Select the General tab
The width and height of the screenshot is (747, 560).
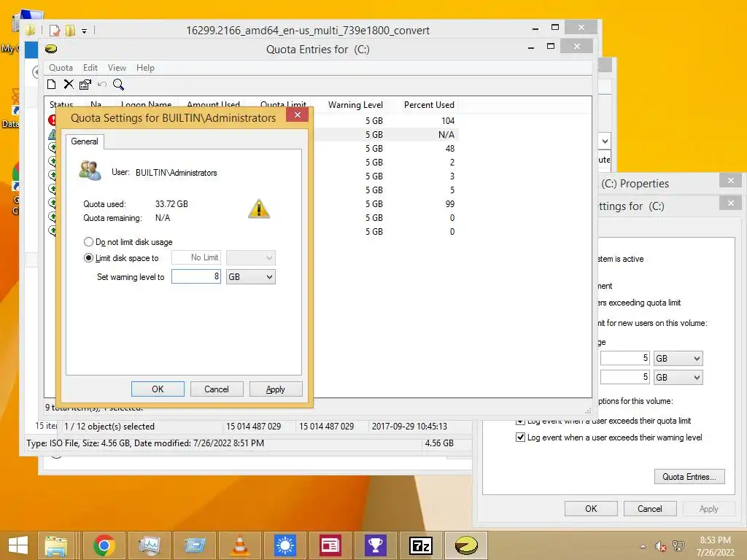click(x=85, y=141)
